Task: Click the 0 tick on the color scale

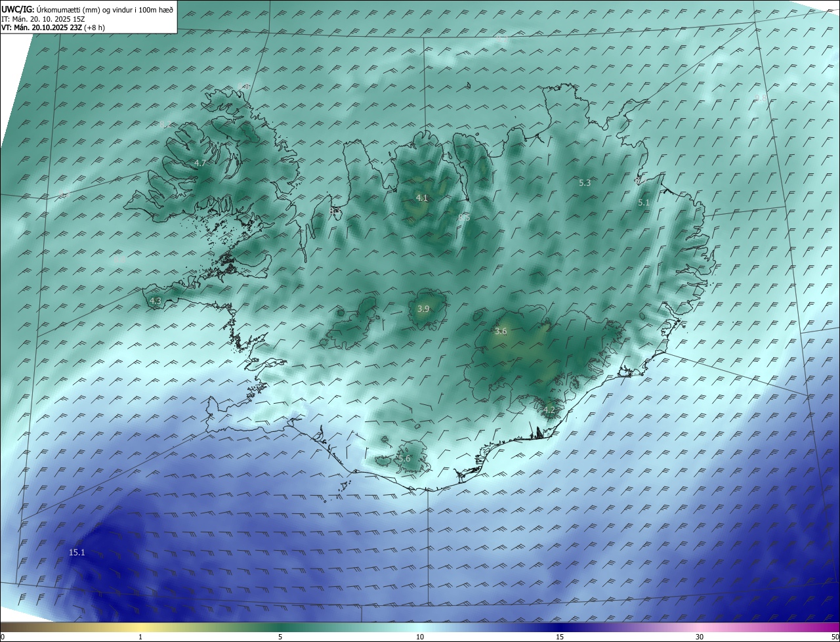Action: click(3, 637)
